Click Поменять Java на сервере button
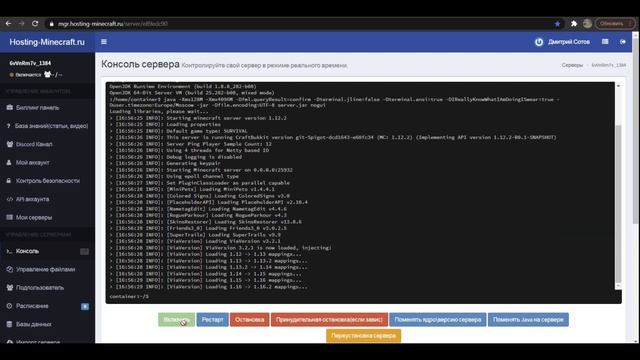This screenshot has height=360, width=640. (x=528, y=320)
